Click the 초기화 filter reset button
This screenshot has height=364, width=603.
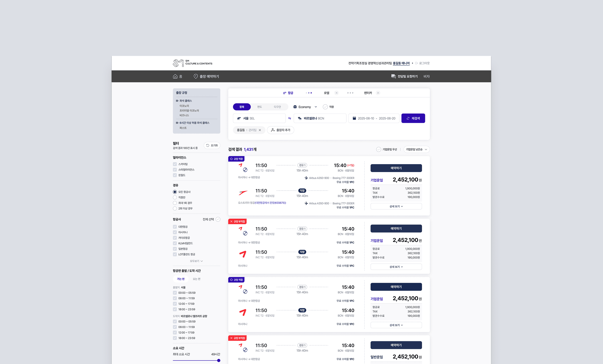(x=212, y=146)
